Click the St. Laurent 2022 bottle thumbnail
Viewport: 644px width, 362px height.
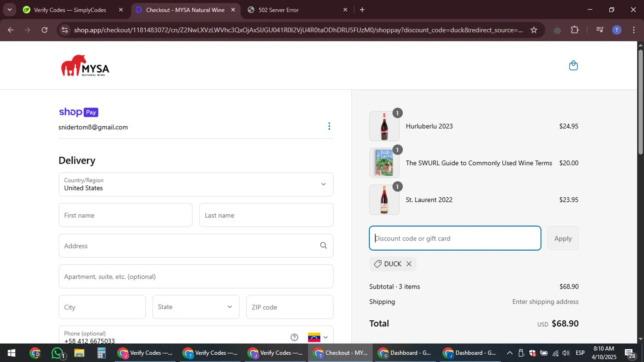384,200
